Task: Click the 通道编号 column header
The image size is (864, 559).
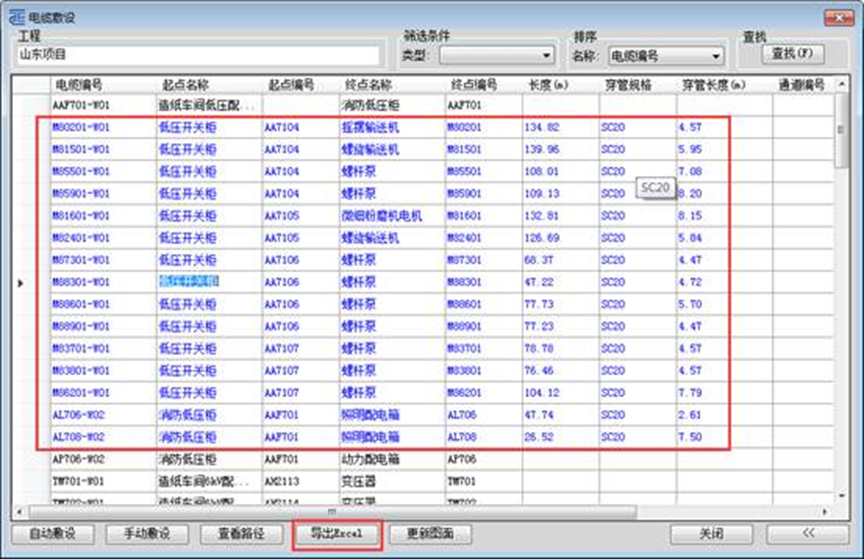Action: (x=802, y=85)
